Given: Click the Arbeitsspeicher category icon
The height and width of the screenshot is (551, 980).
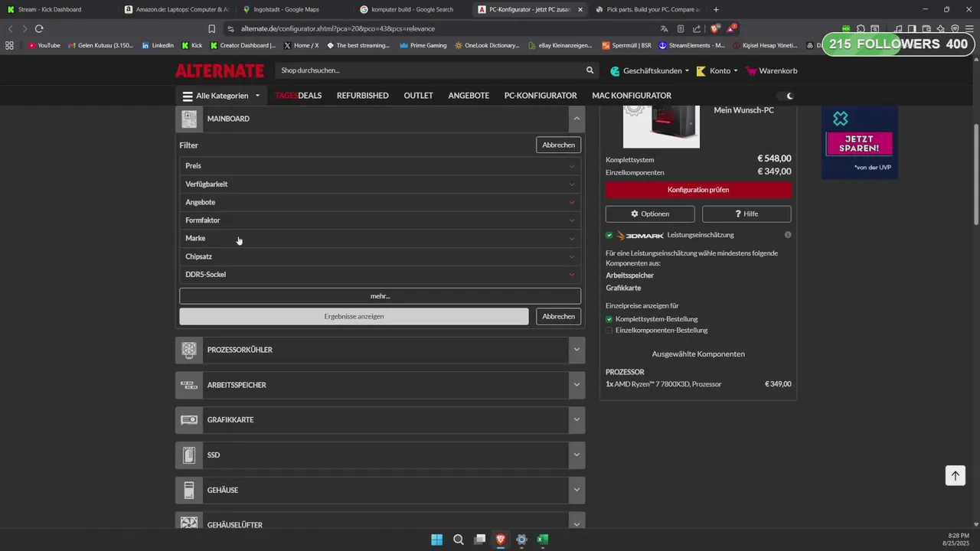Looking at the screenshot, I should coord(189,385).
